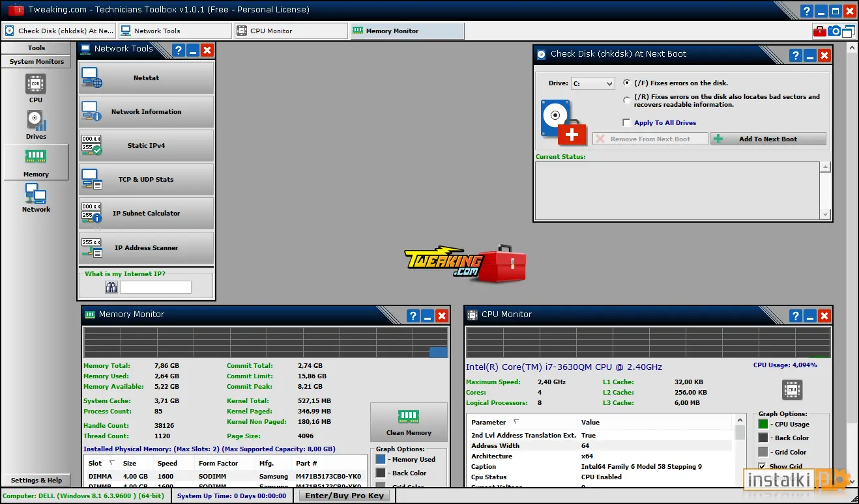This screenshot has height=504, width=859.
Task: Open Network Information tool
Action: click(x=147, y=112)
